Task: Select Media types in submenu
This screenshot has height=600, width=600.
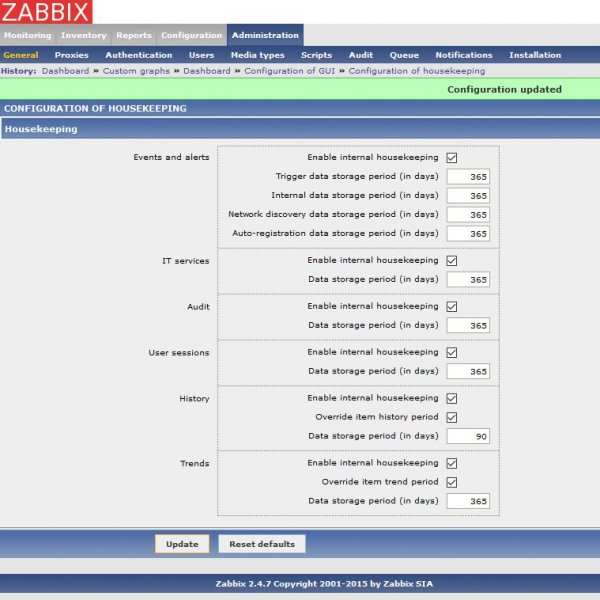Action: [x=257, y=55]
